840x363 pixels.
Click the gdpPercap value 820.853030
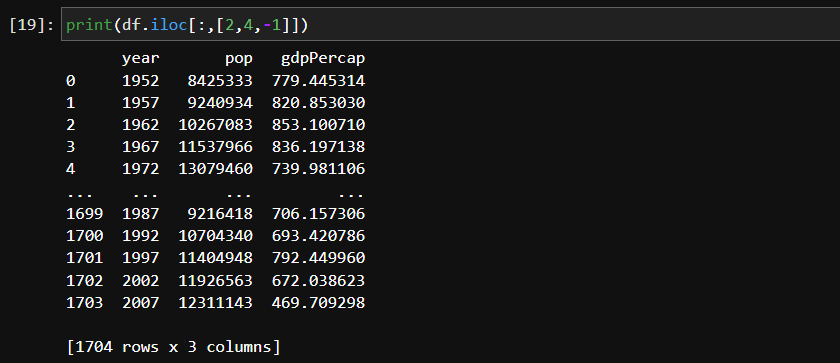click(318, 103)
